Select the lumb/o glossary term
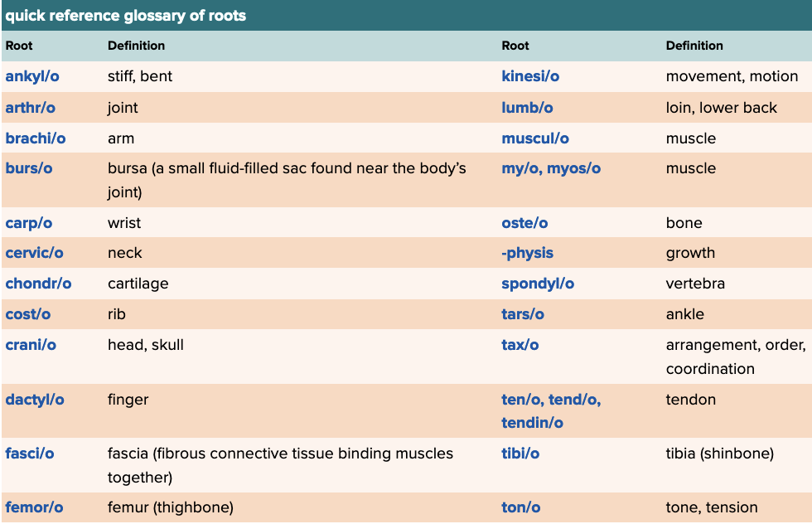This screenshot has width=812, height=524. 527,108
